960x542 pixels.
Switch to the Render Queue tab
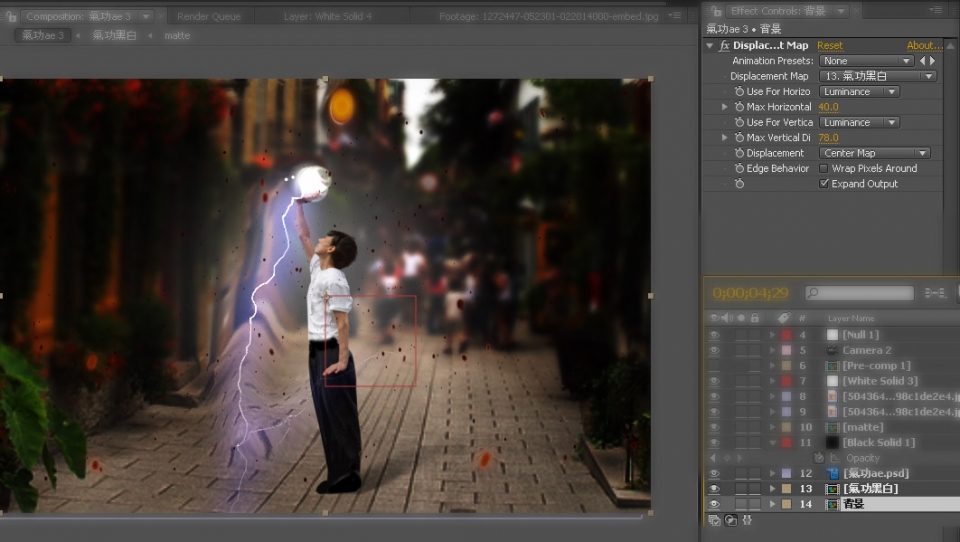(208, 16)
